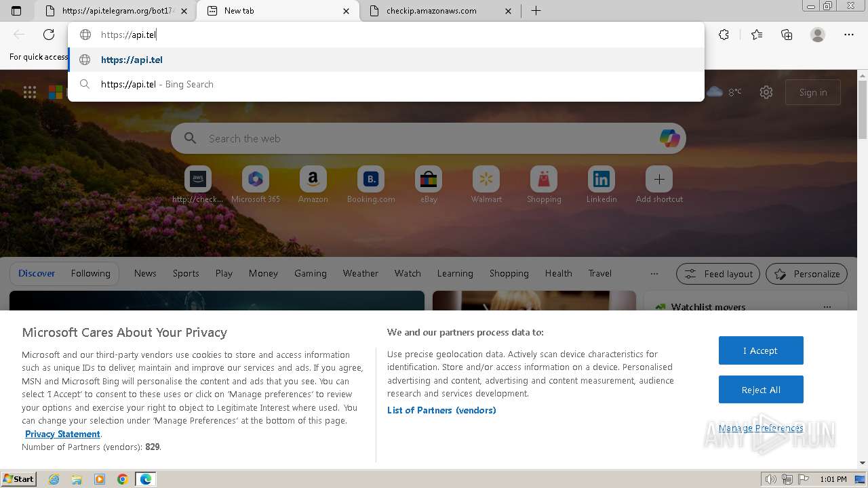The image size is (868, 488).
Task: Click the Personalize button
Action: (x=807, y=274)
